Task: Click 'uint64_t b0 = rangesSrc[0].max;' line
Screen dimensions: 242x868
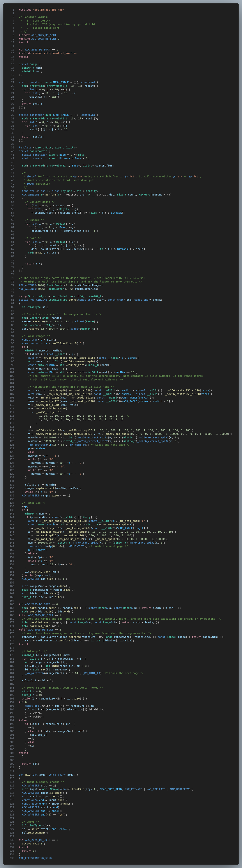Action: click(x=46, y=655)
